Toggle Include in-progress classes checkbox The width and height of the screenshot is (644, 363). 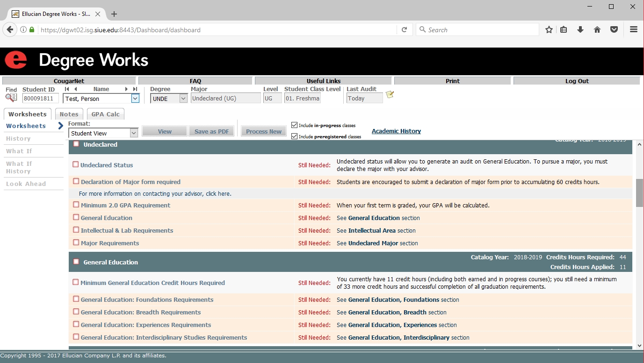(294, 125)
